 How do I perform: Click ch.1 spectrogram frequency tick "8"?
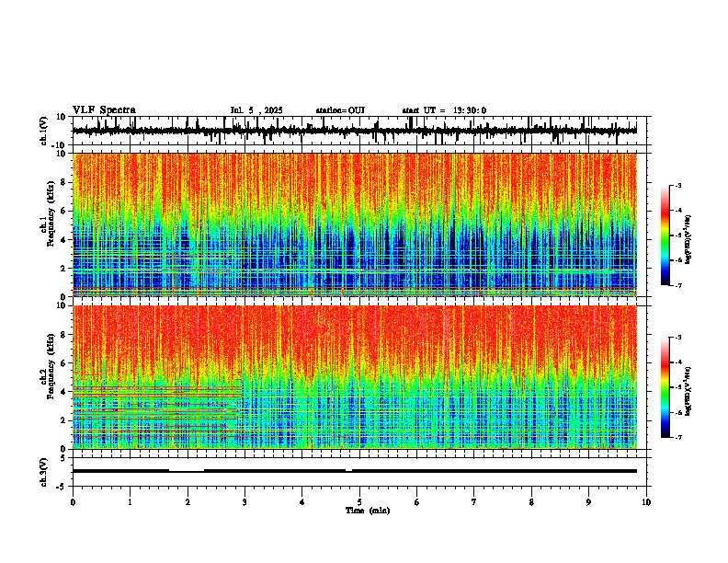[x=64, y=182]
